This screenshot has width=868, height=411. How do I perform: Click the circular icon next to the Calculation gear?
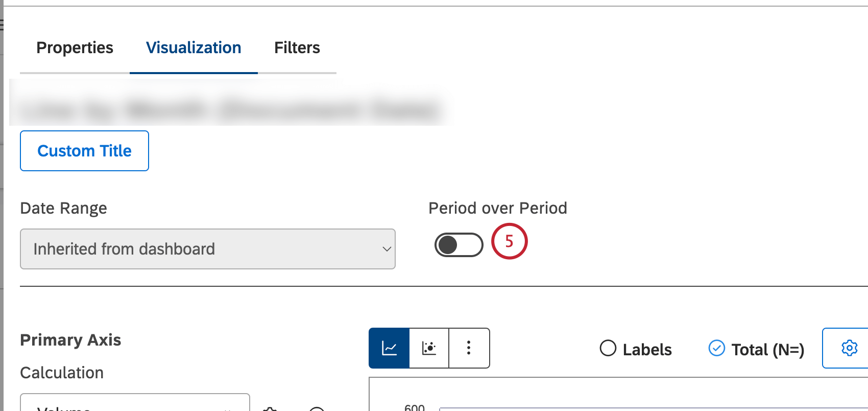tap(317, 408)
